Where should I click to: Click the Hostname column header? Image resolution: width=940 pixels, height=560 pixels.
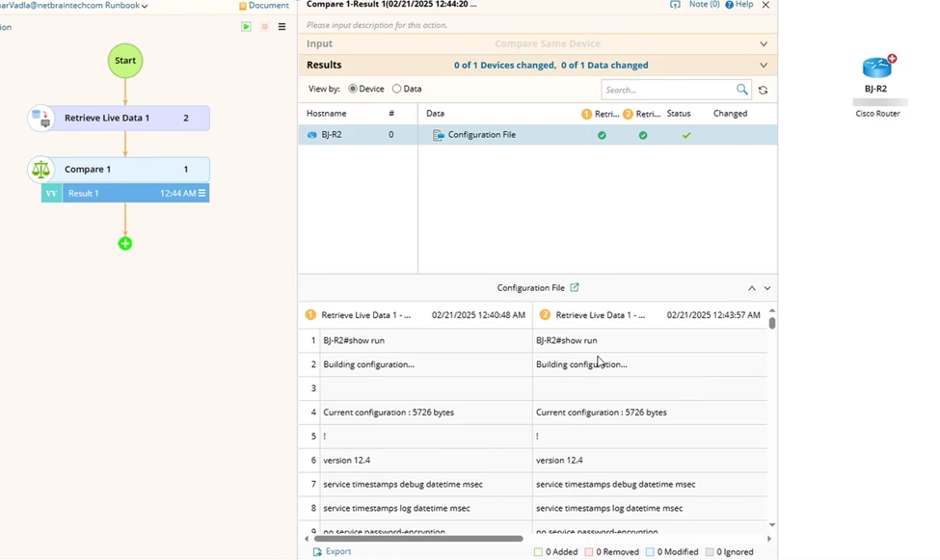coord(326,114)
